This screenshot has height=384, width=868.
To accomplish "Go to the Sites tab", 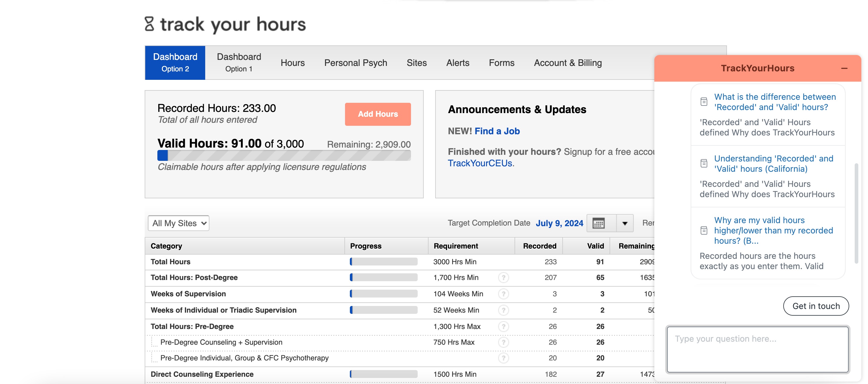I will click(416, 63).
